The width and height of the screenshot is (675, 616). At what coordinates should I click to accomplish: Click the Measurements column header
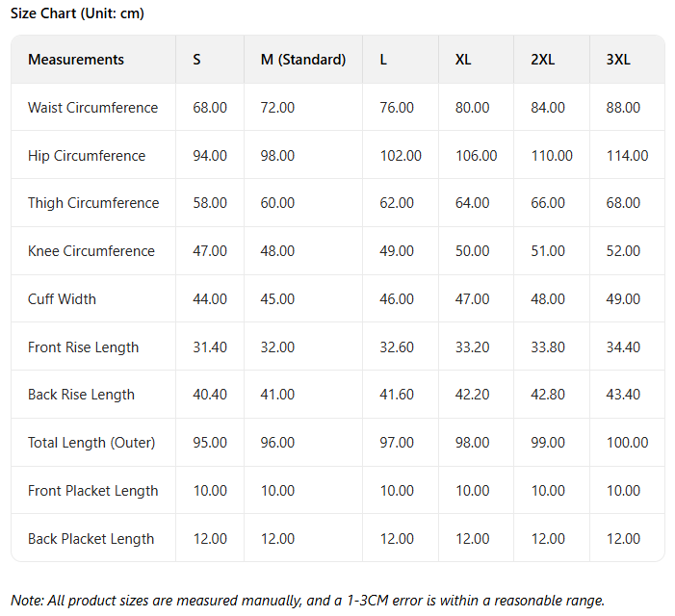pos(76,60)
